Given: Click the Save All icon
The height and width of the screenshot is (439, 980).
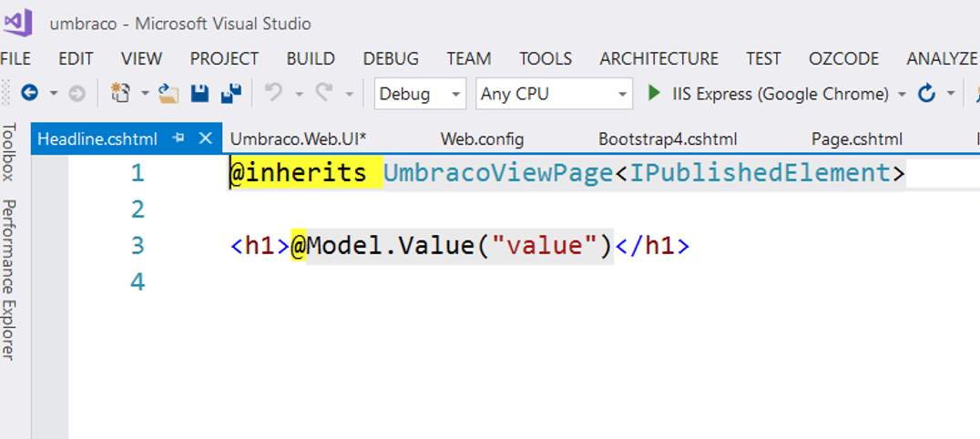Looking at the screenshot, I should (231, 94).
